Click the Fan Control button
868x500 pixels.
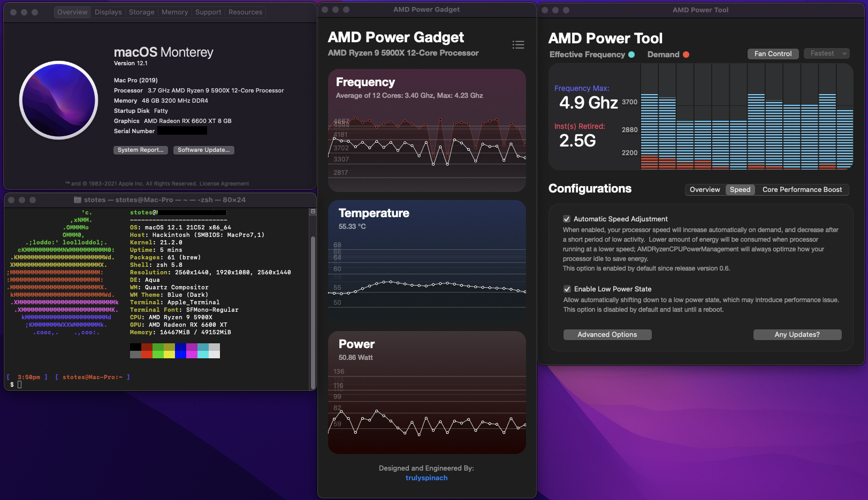[x=773, y=53]
